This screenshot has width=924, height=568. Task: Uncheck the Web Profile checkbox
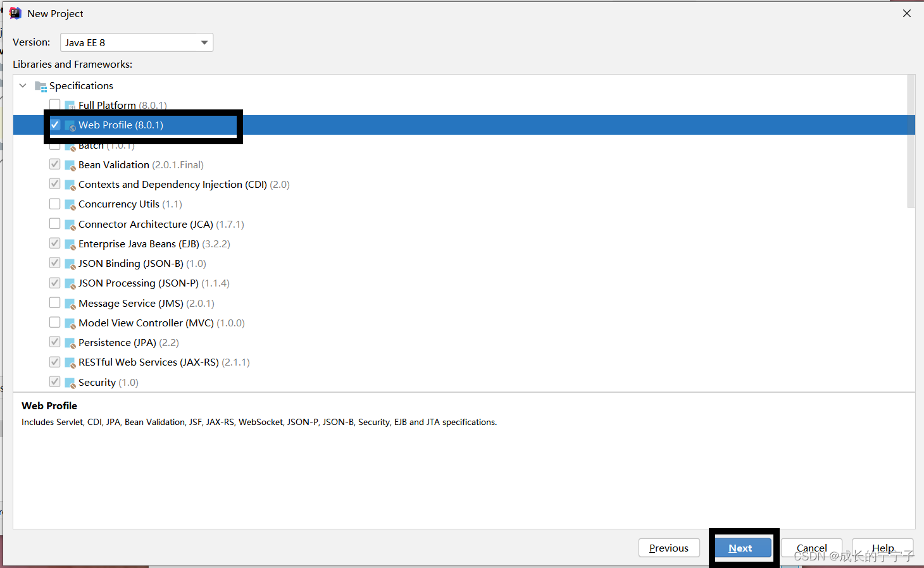point(55,125)
